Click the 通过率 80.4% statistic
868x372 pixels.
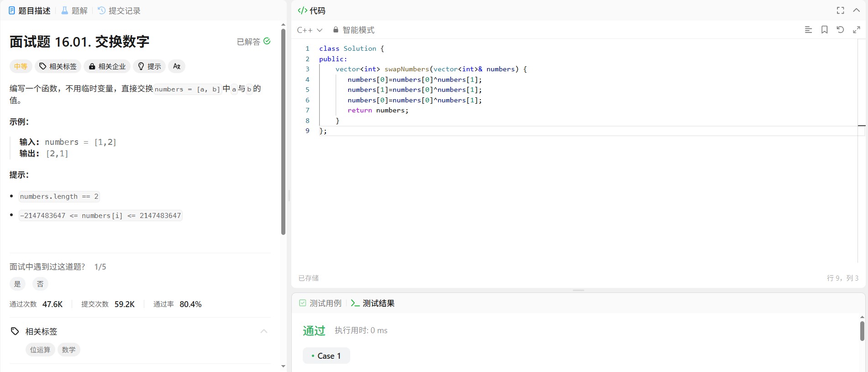(177, 304)
